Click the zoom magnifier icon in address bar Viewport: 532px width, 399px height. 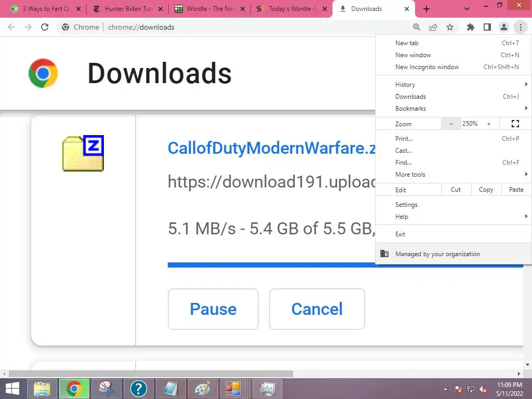tap(417, 27)
